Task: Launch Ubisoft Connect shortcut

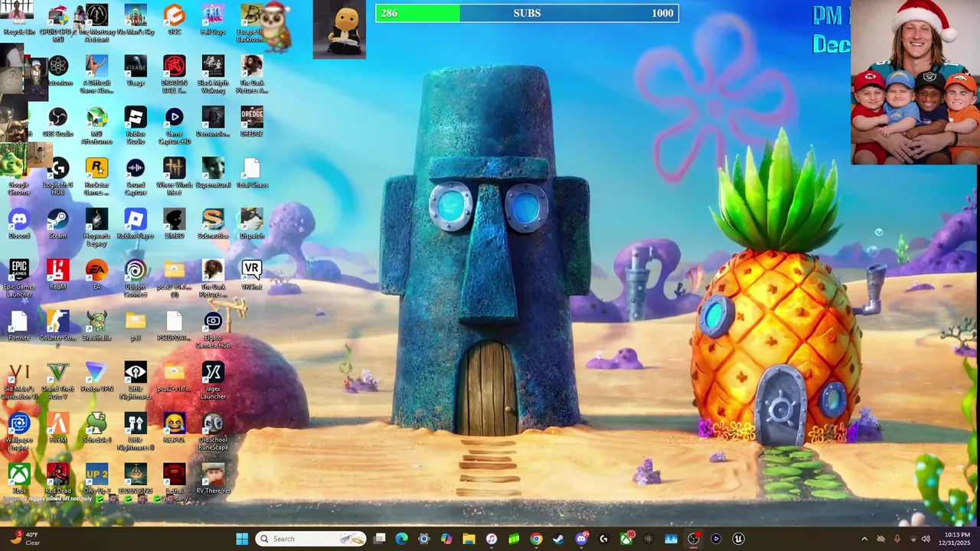Action: [x=136, y=279]
